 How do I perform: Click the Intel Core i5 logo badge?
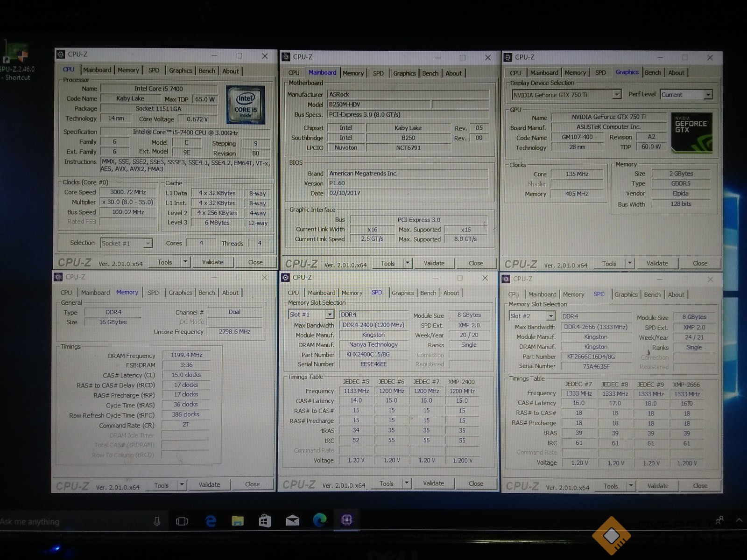(246, 105)
